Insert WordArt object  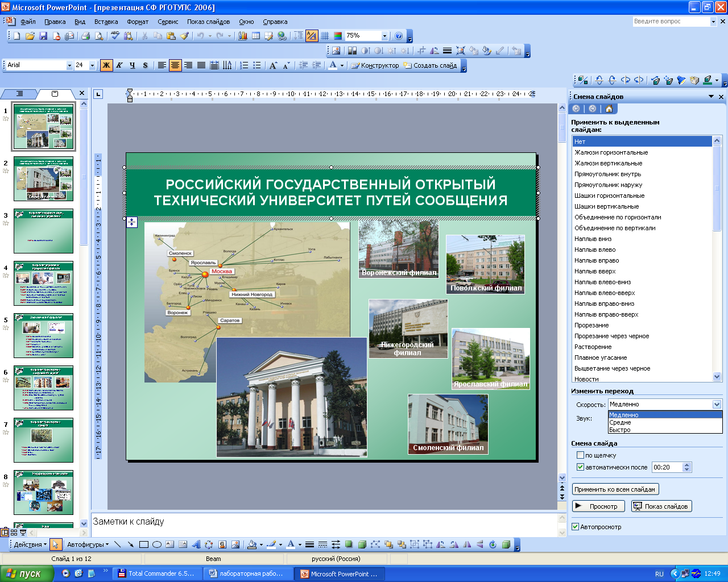(x=196, y=544)
